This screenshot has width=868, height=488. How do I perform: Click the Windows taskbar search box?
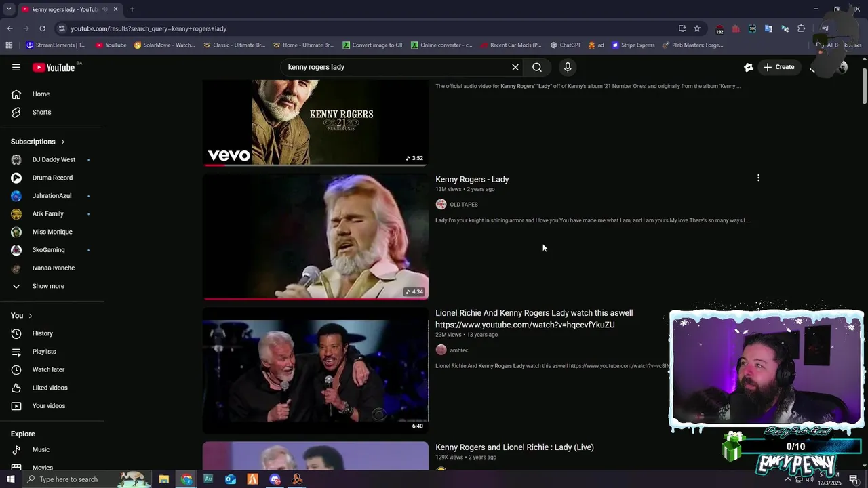pos(88,479)
